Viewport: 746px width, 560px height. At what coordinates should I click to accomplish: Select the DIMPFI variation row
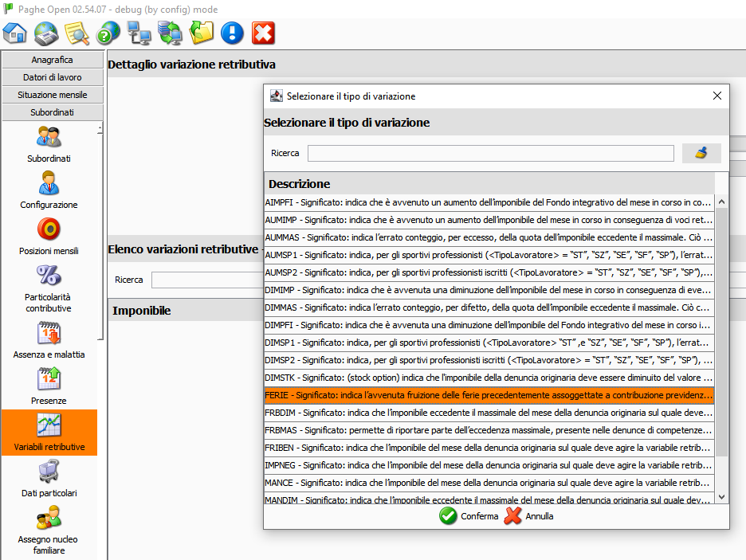[489, 326]
